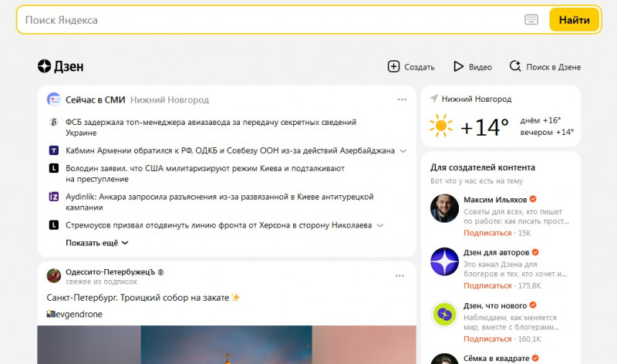Click L source icon beside Володин headline
The image size is (617, 364).
pyautogui.click(x=53, y=168)
